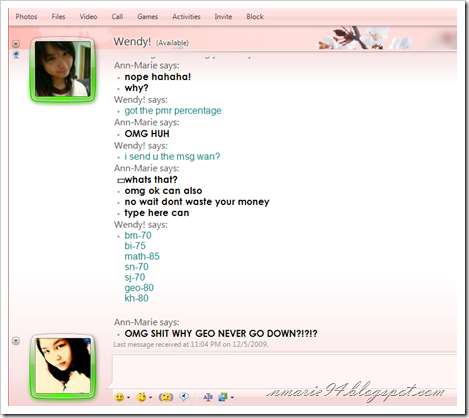Screen dimensions: 469x418
Task: Start a Video call from the menu bar
Action: [88, 17]
